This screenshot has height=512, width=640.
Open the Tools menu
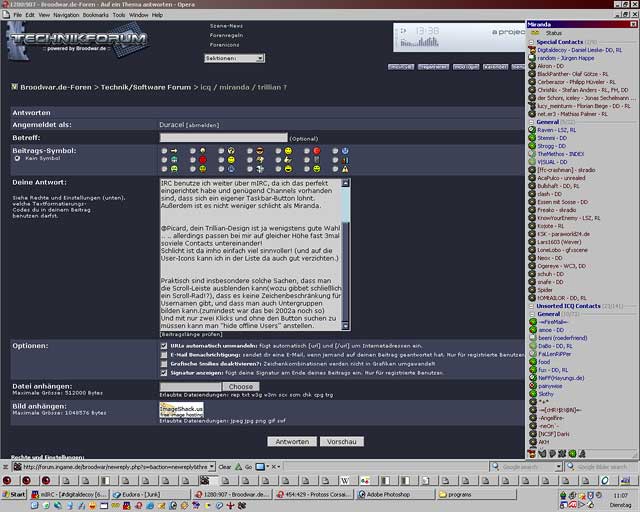[x=119, y=15]
